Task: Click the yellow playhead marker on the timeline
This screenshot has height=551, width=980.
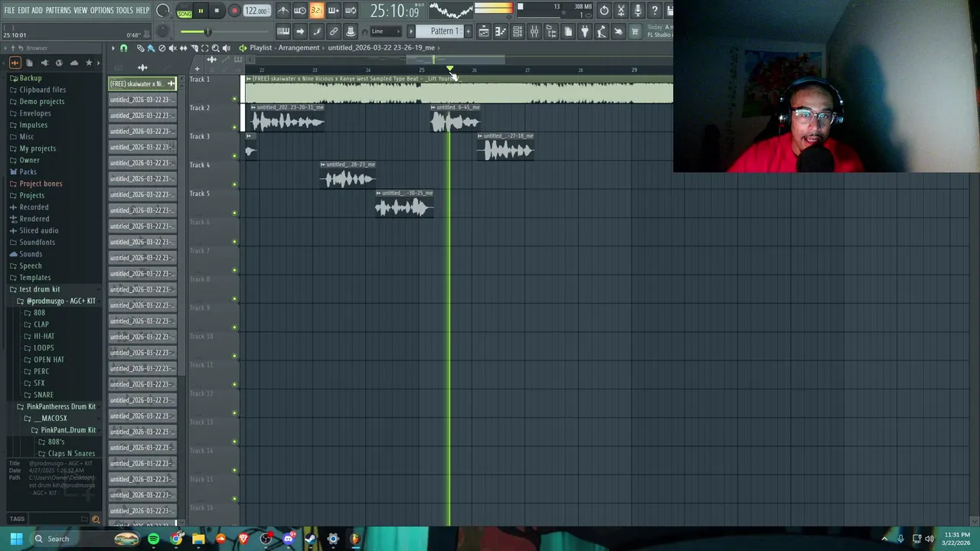Action: click(x=449, y=70)
